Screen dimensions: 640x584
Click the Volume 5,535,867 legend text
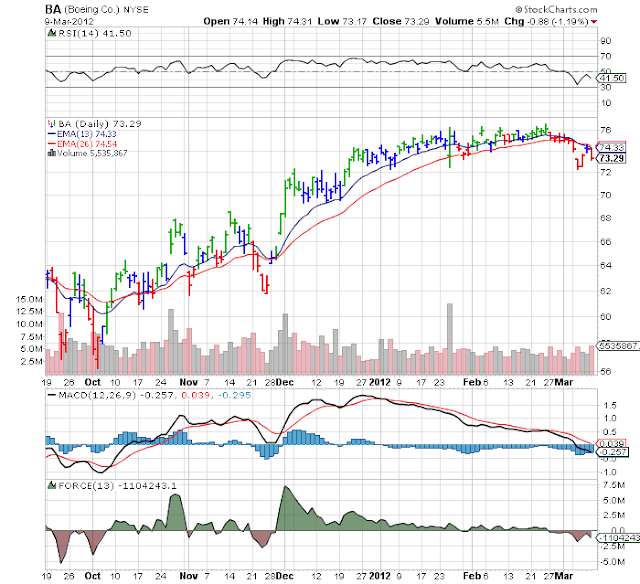point(92,153)
